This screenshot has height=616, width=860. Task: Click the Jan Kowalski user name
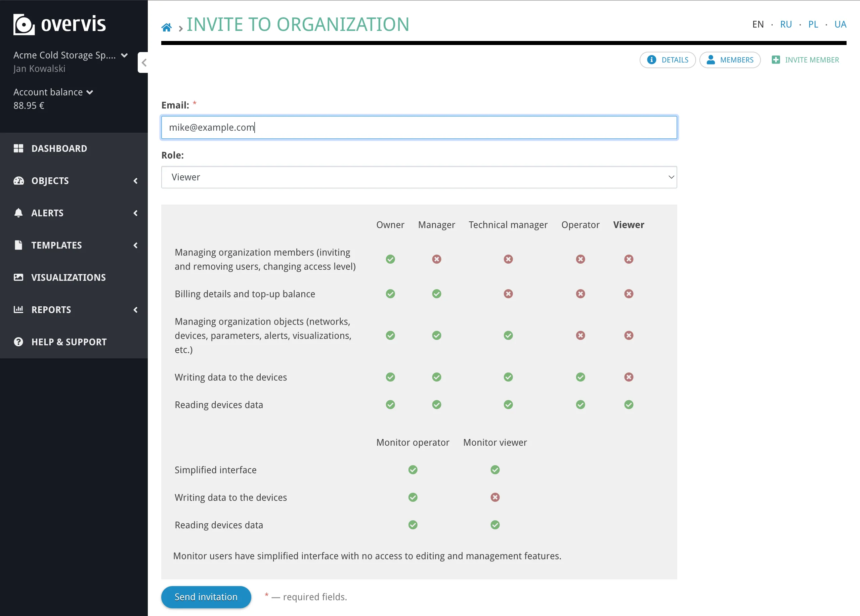(x=39, y=69)
